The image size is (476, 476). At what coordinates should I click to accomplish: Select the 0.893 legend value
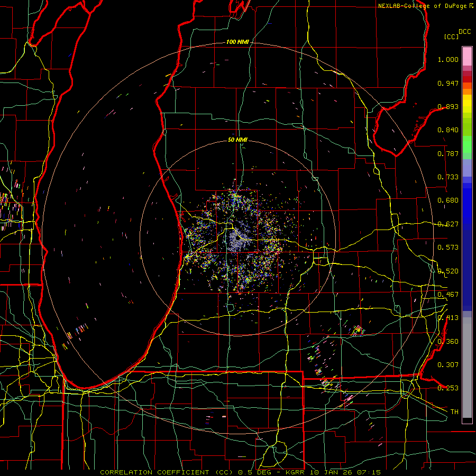448,106
